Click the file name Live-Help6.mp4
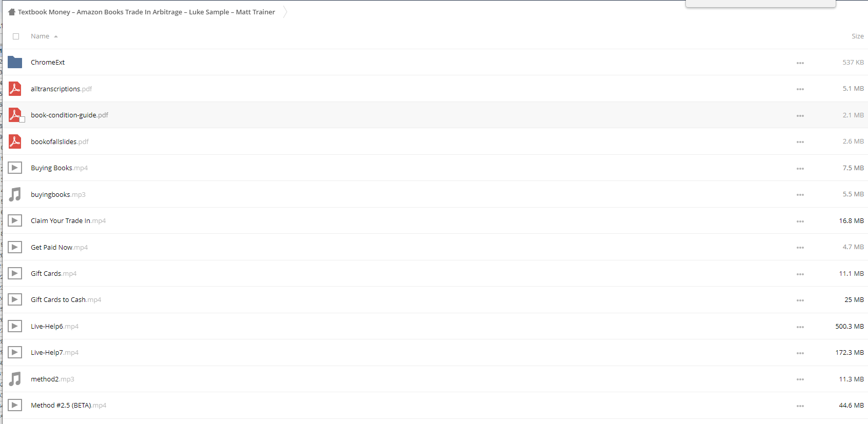The width and height of the screenshot is (868, 424). [54, 326]
